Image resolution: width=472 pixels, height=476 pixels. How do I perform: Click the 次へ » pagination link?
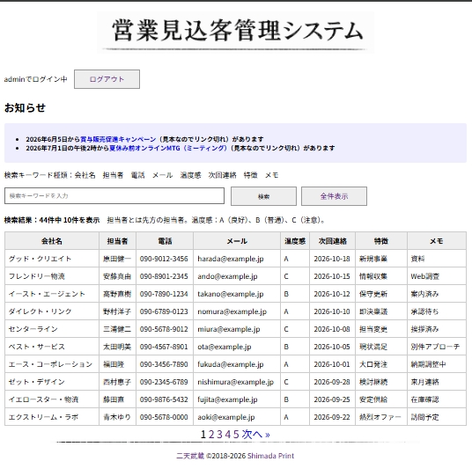(x=255, y=435)
